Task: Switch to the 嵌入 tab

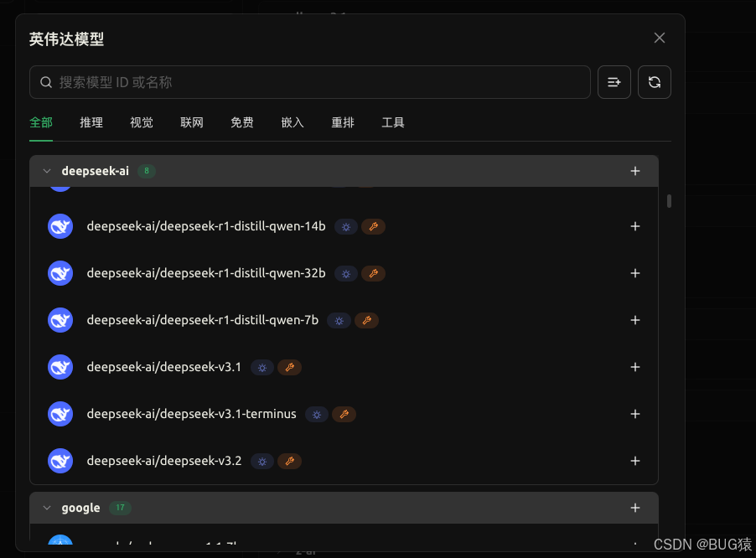Action: click(293, 122)
